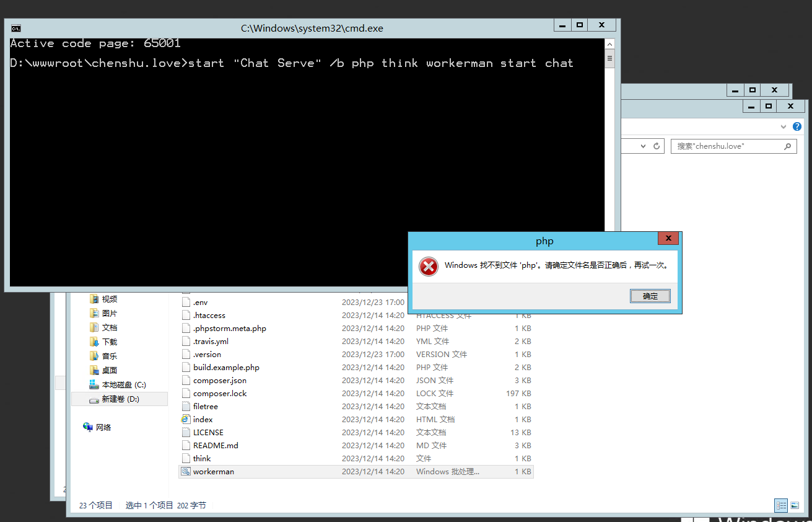This screenshot has width=812, height=522.
Task: Select the LICENSE text document icon
Action: click(186, 433)
